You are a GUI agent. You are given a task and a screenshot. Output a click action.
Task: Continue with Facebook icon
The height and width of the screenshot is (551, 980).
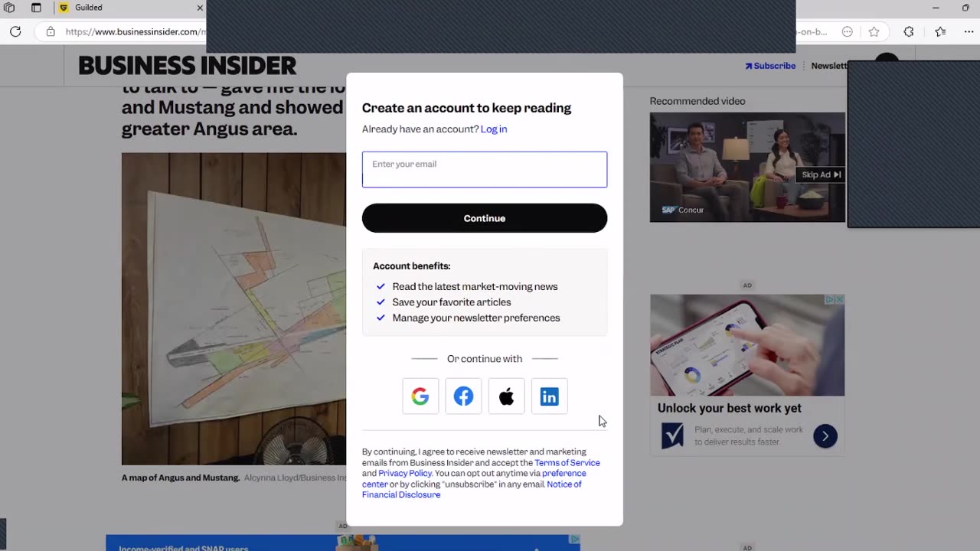(463, 396)
